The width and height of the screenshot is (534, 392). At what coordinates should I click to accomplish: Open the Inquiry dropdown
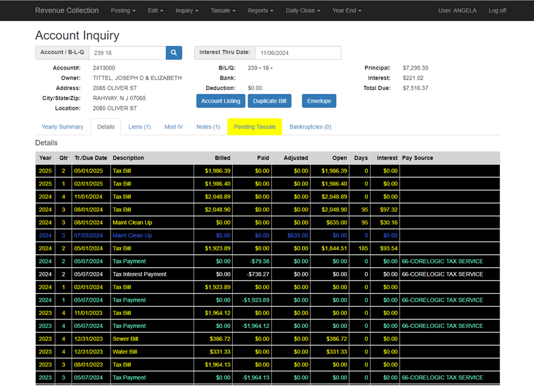point(187,11)
